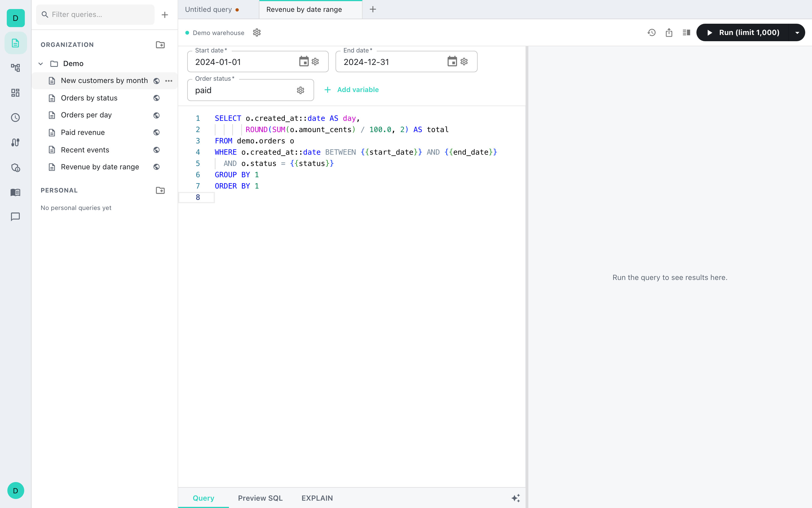The height and width of the screenshot is (508, 812).
Task: Click the globe icon for Orders by status
Action: click(x=156, y=98)
